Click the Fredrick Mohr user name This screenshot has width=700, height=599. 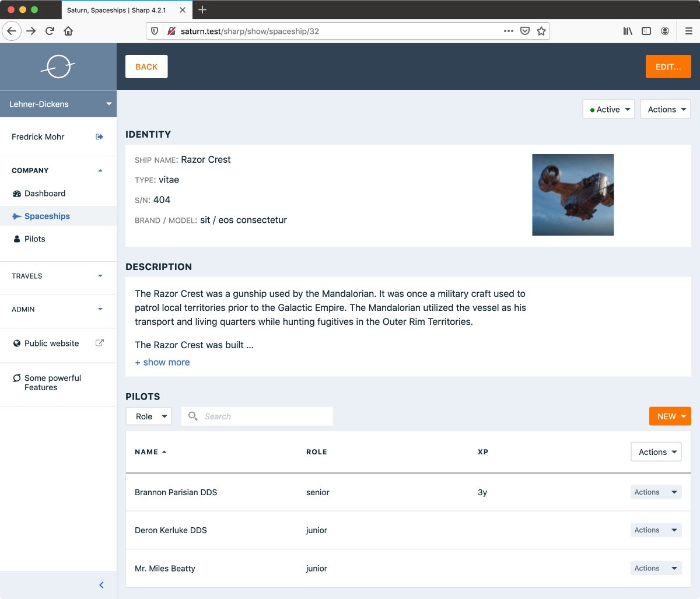point(38,136)
